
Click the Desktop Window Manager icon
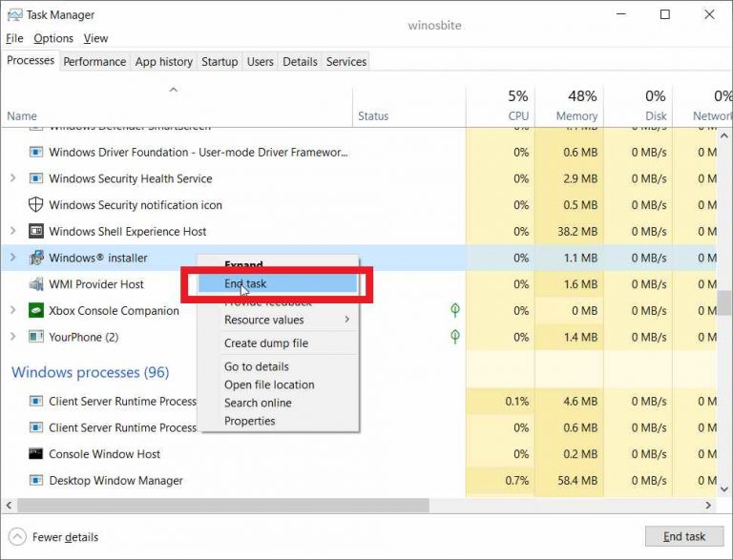36,481
